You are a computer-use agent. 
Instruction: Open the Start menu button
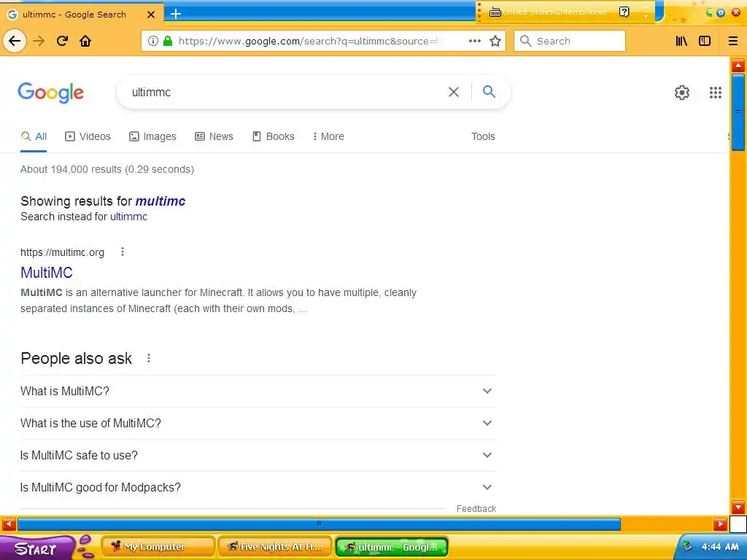pyautogui.click(x=36, y=548)
